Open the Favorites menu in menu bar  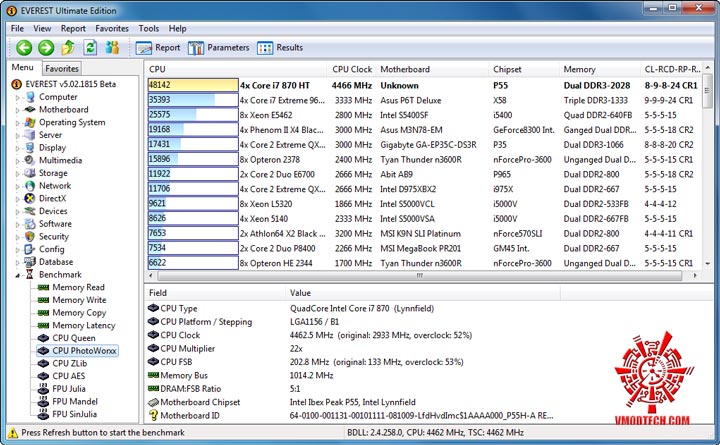point(112,28)
